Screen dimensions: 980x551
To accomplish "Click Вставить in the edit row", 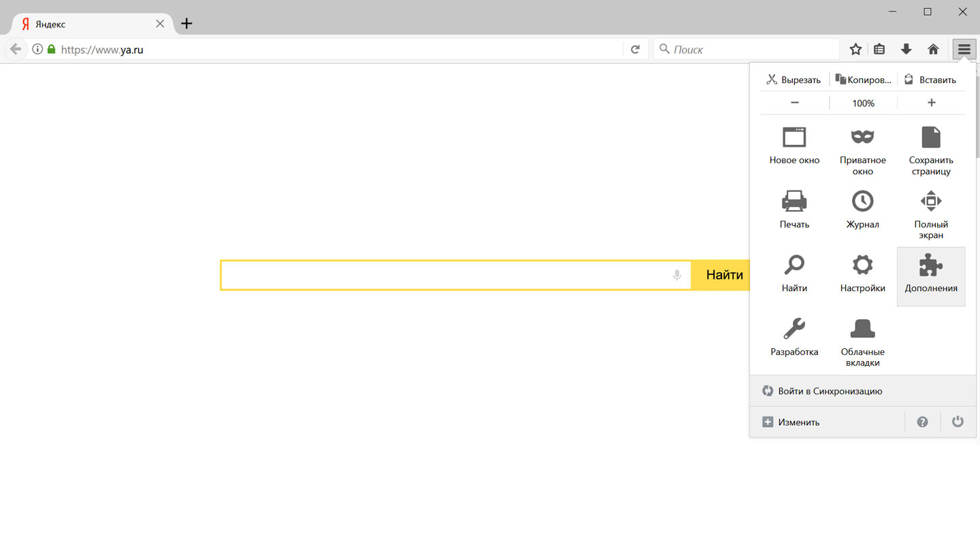I will pyautogui.click(x=931, y=80).
